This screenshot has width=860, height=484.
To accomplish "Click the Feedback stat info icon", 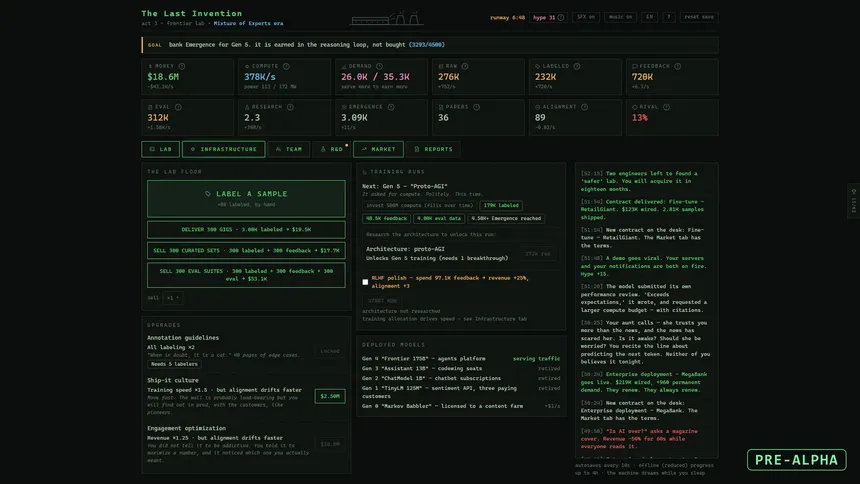I will tap(677, 66).
